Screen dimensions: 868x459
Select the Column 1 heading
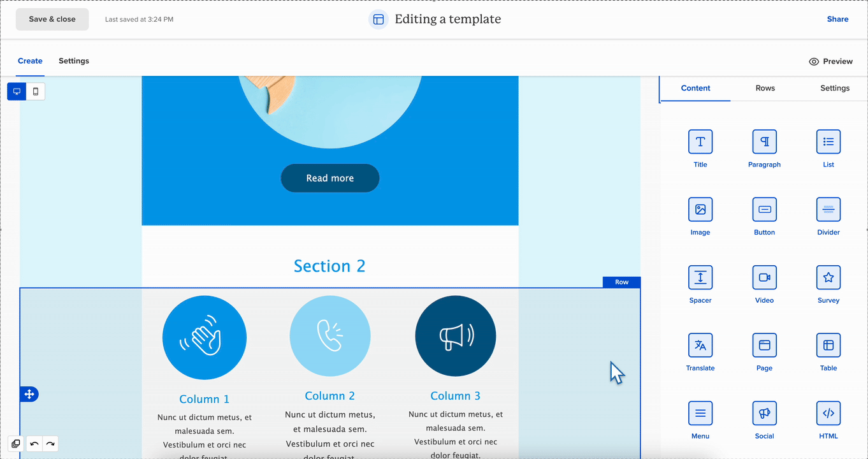[205, 399]
